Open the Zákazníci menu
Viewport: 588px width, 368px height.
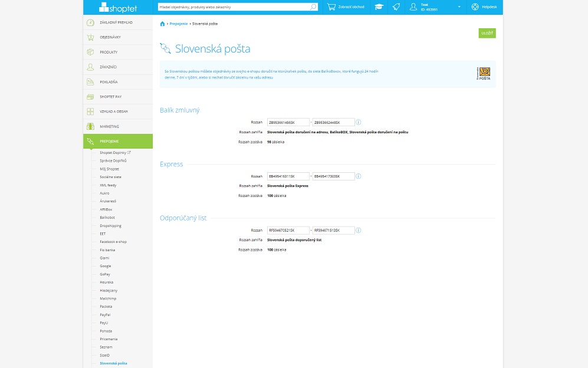coord(118,67)
